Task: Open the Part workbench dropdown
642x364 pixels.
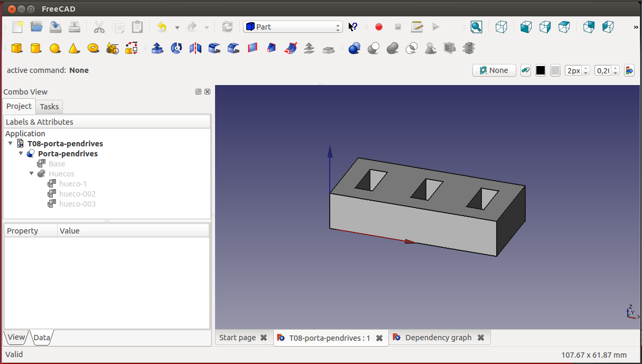Action: coord(293,27)
